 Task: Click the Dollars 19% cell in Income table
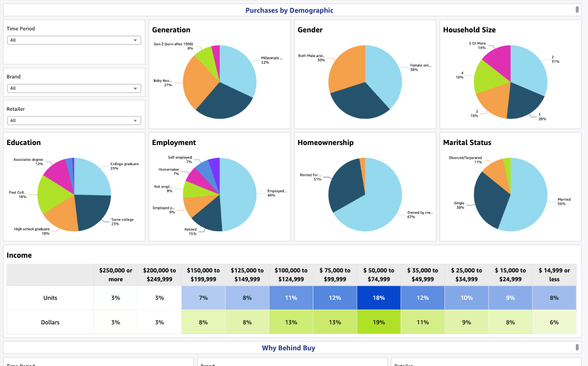[379, 322]
